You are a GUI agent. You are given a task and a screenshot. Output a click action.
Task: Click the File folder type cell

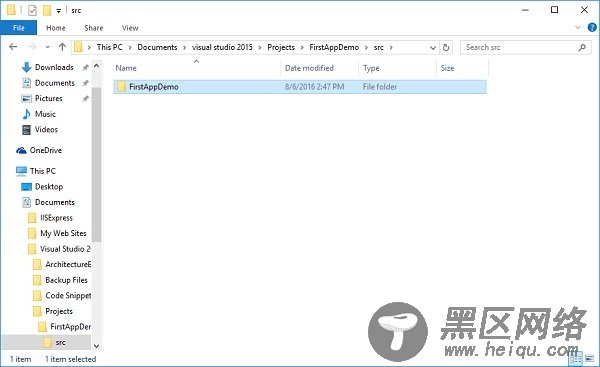[380, 86]
